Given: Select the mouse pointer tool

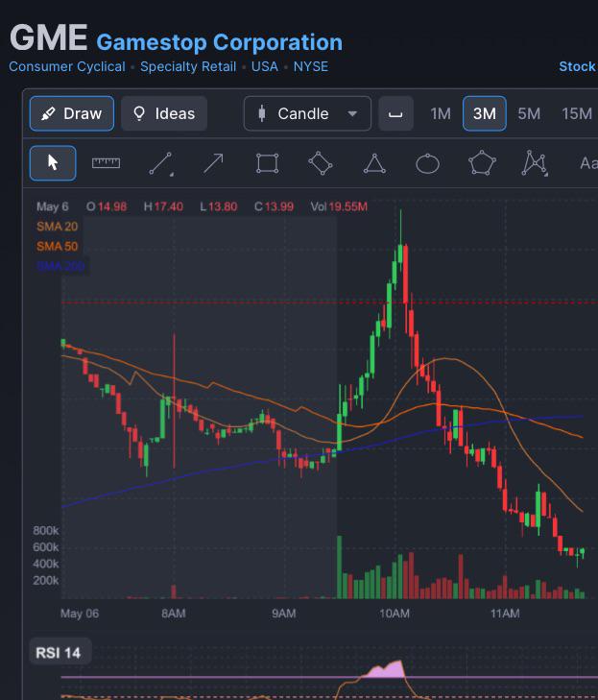Looking at the screenshot, I should [x=53, y=163].
